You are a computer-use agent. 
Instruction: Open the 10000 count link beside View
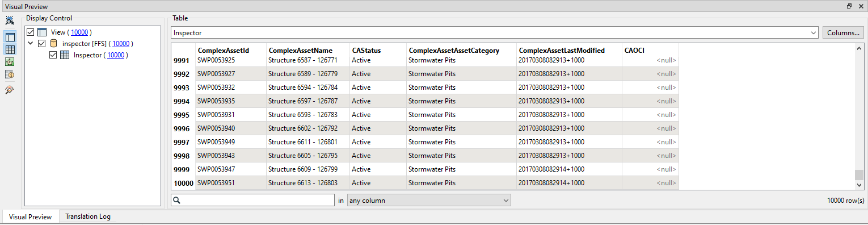click(80, 32)
